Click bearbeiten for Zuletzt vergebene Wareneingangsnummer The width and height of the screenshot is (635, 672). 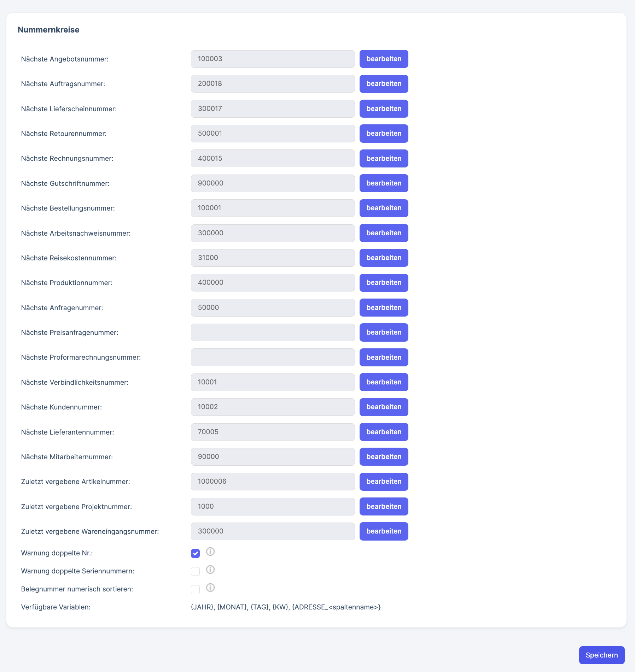click(x=384, y=531)
